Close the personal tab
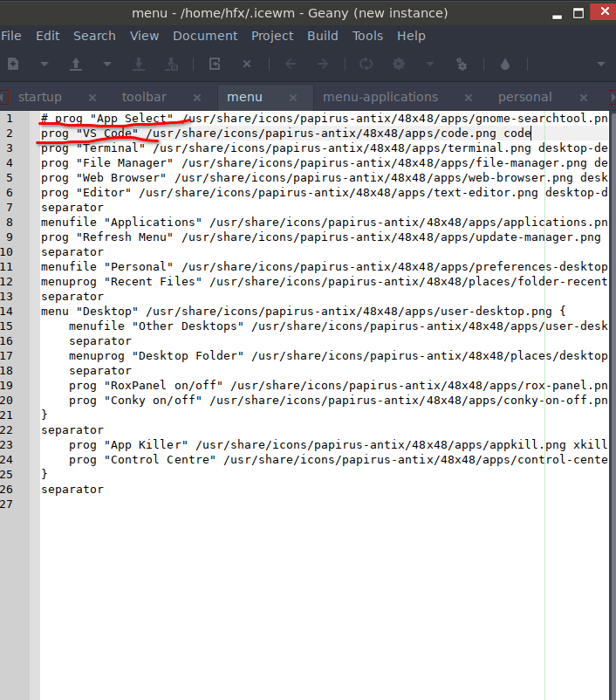Screen dimensions: 616x700 pos(584,98)
